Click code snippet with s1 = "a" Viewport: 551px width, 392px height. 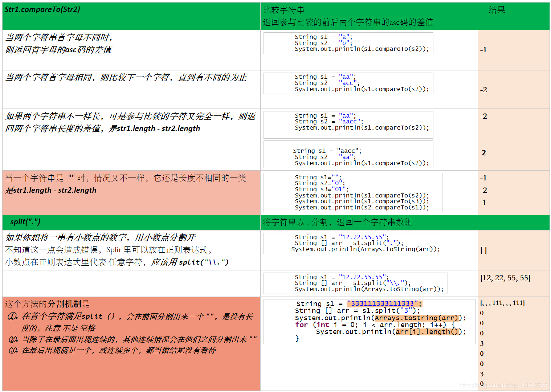click(348, 43)
